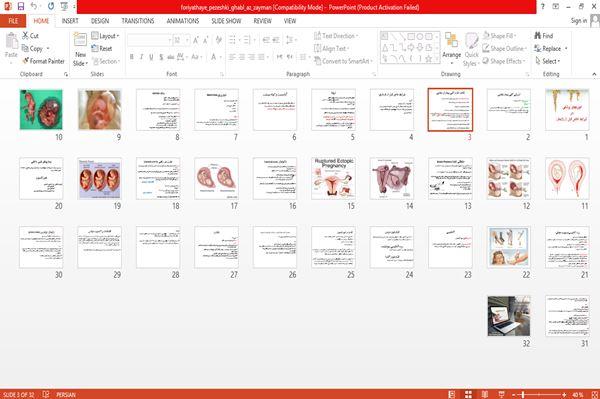Select slide 10 thumbnail

point(41,109)
